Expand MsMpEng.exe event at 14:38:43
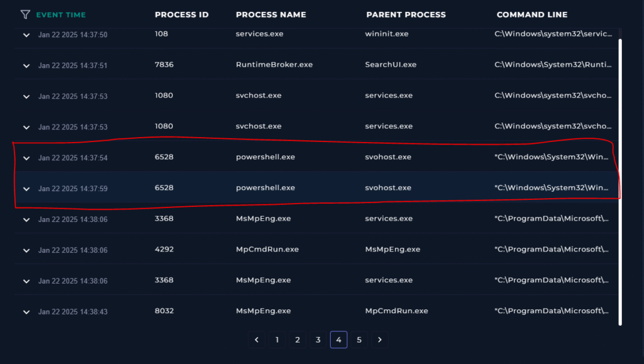This screenshot has height=364, width=644. 26,312
